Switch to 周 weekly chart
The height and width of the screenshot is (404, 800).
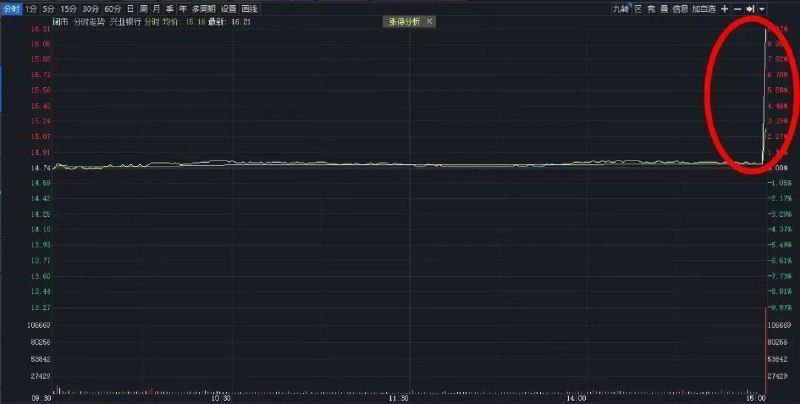point(143,8)
